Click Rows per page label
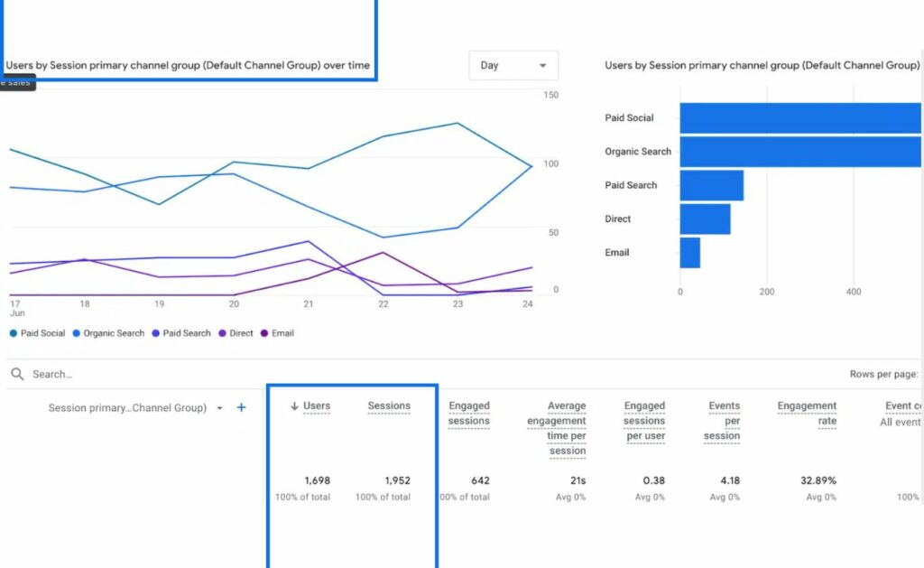 coord(883,374)
